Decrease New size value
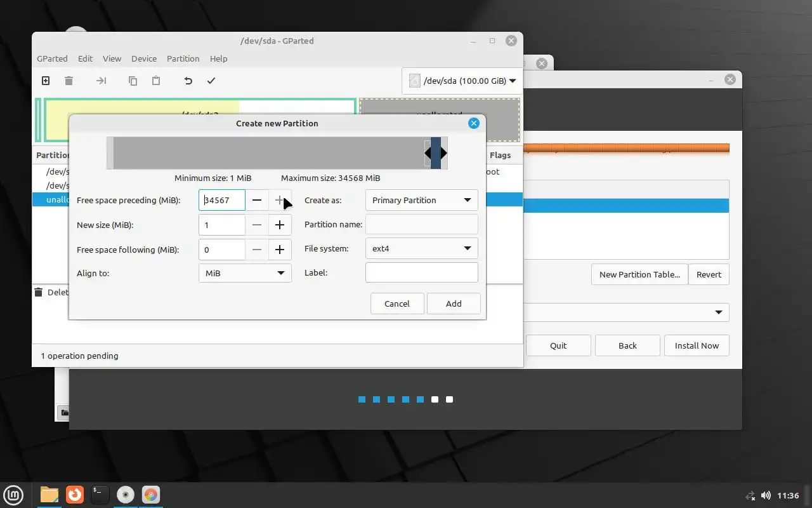This screenshot has height=508, width=812. [257, 225]
